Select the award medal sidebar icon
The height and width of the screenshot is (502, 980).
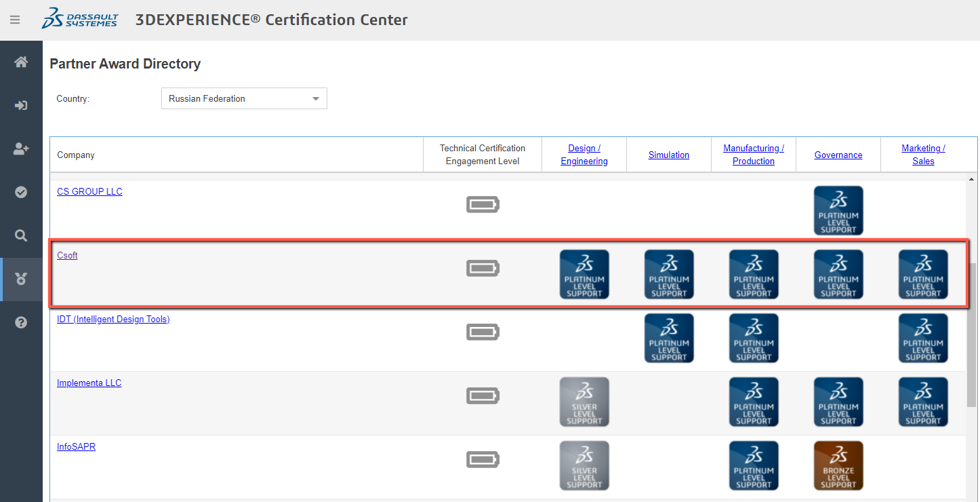tap(21, 279)
